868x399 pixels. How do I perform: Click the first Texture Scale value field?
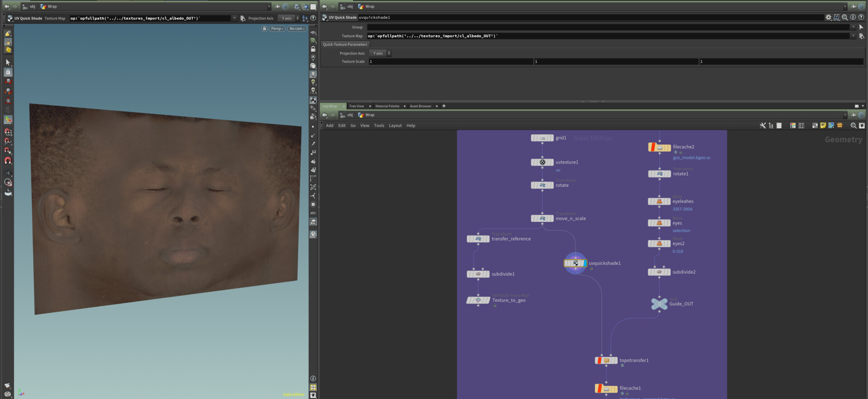click(450, 61)
